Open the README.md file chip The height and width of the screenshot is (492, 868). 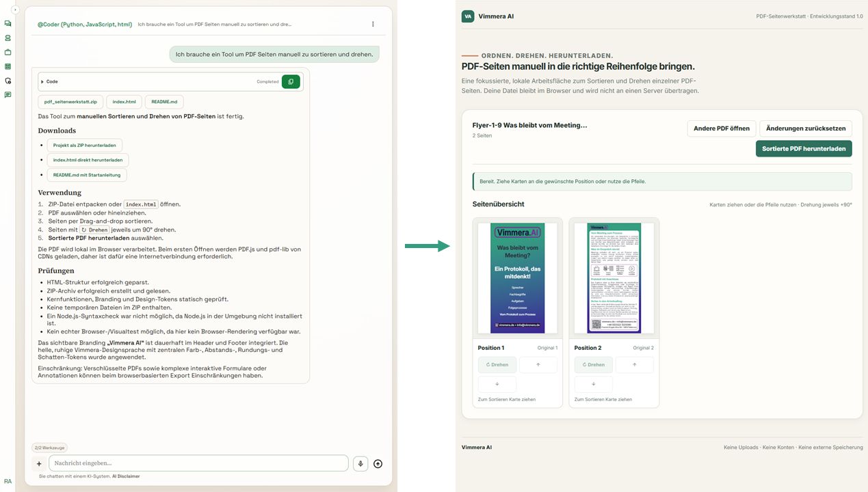pyautogui.click(x=164, y=102)
